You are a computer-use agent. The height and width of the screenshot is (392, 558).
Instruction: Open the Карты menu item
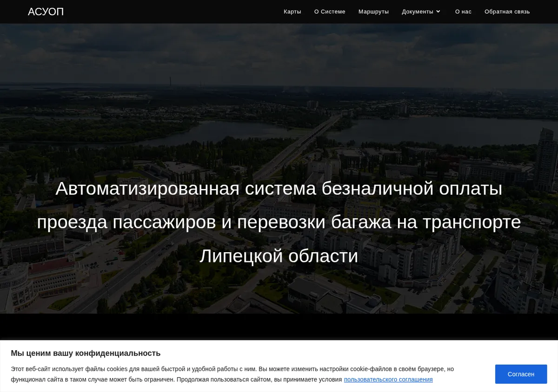[292, 12]
